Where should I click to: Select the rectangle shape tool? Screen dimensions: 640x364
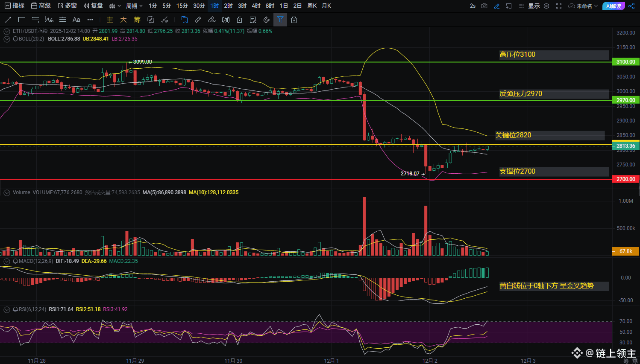[22, 20]
